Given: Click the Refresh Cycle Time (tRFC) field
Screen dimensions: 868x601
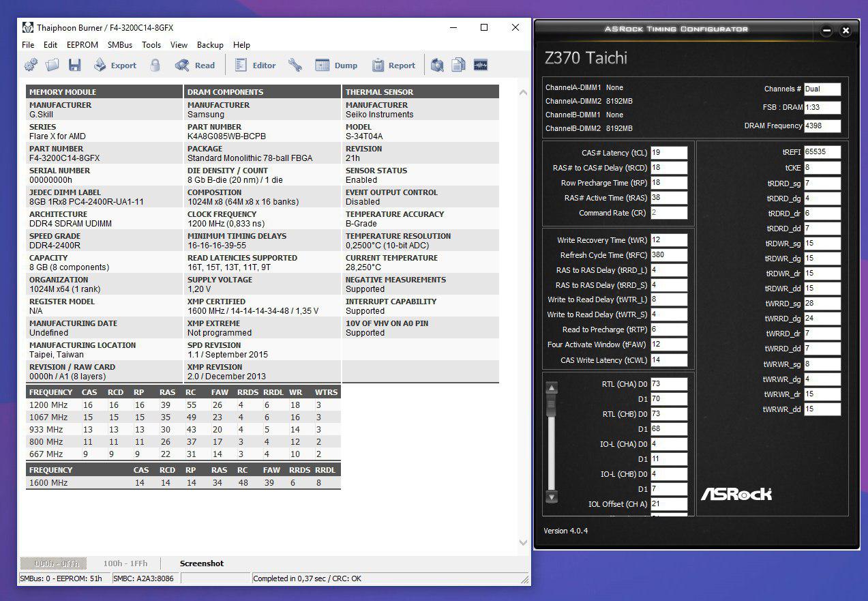Looking at the screenshot, I should point(669,255).
